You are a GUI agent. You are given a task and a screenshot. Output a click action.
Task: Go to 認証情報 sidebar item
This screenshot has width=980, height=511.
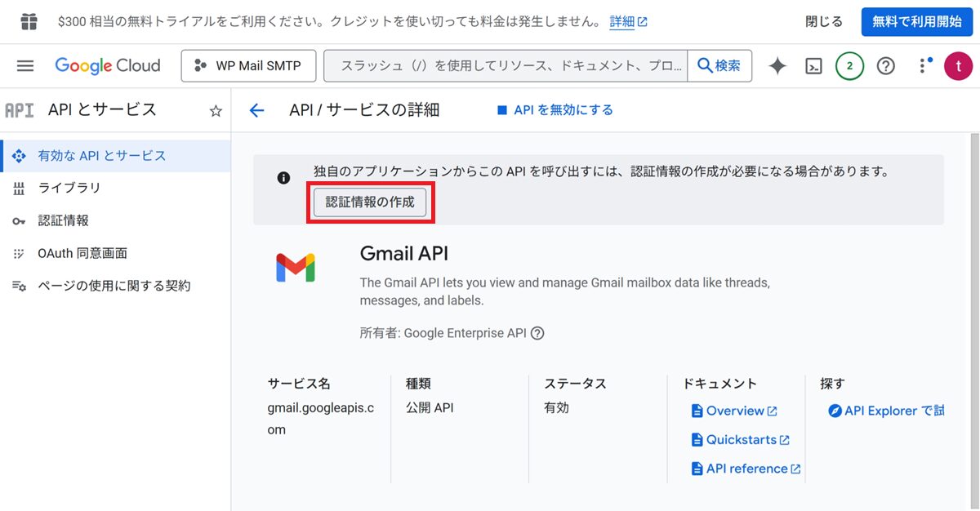click(x=63, y=220)
